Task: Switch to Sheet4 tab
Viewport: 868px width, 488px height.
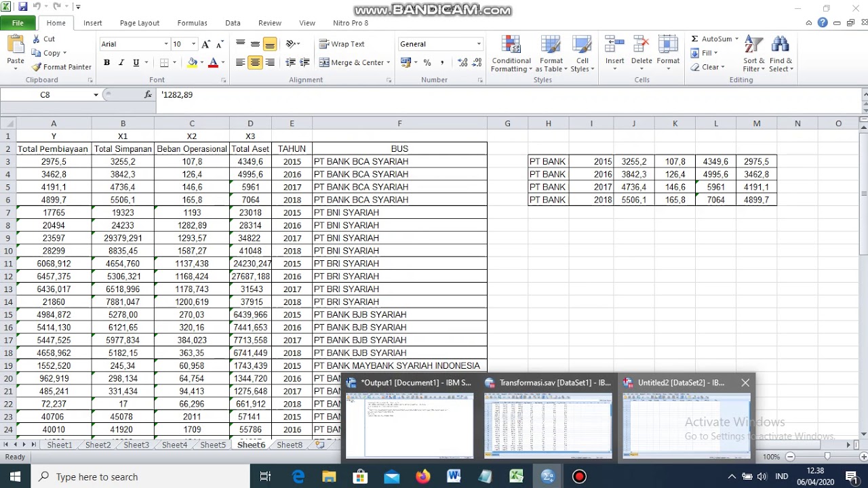Action: (174, 445)
